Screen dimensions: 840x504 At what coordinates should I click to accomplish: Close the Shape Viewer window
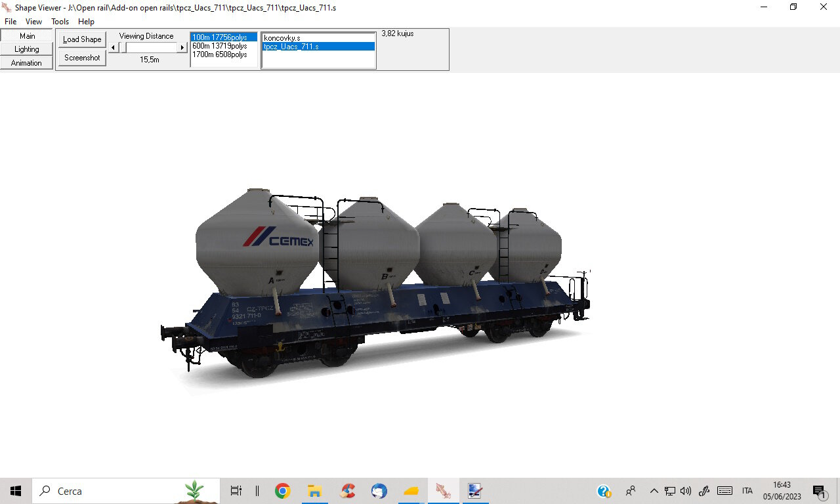[824, 7]
